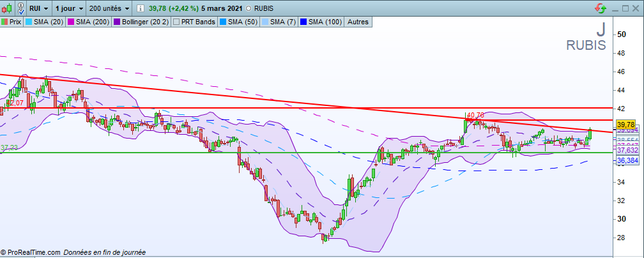Click the red-green refresh arrows icon

[x=601, y=8]
